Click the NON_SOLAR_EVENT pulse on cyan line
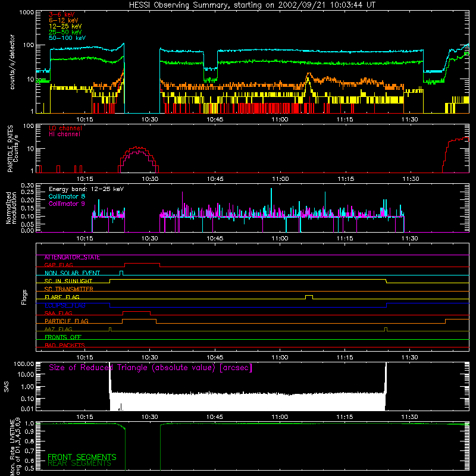476x476 pixels. tap(121, 273)
